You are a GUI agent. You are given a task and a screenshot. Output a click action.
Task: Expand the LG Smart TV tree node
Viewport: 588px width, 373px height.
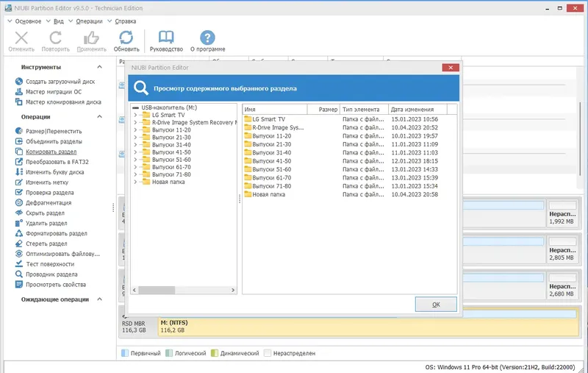pyautogui.click(x=135, y=115)
